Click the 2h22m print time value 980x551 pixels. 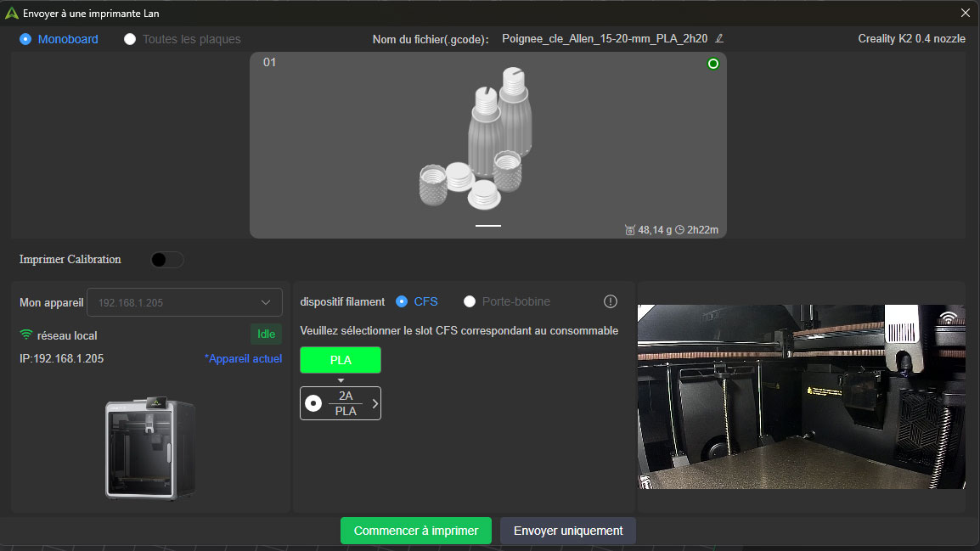pos(702,230)
